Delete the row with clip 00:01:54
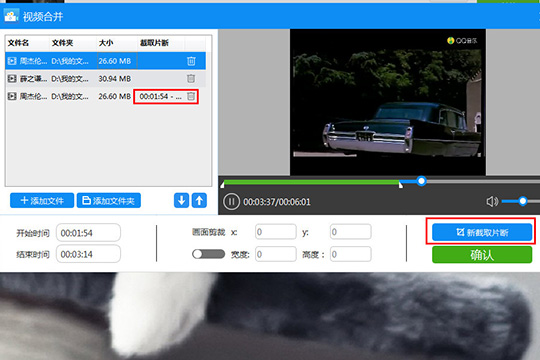This screenshot has width=540, height=360. point(191,96)
